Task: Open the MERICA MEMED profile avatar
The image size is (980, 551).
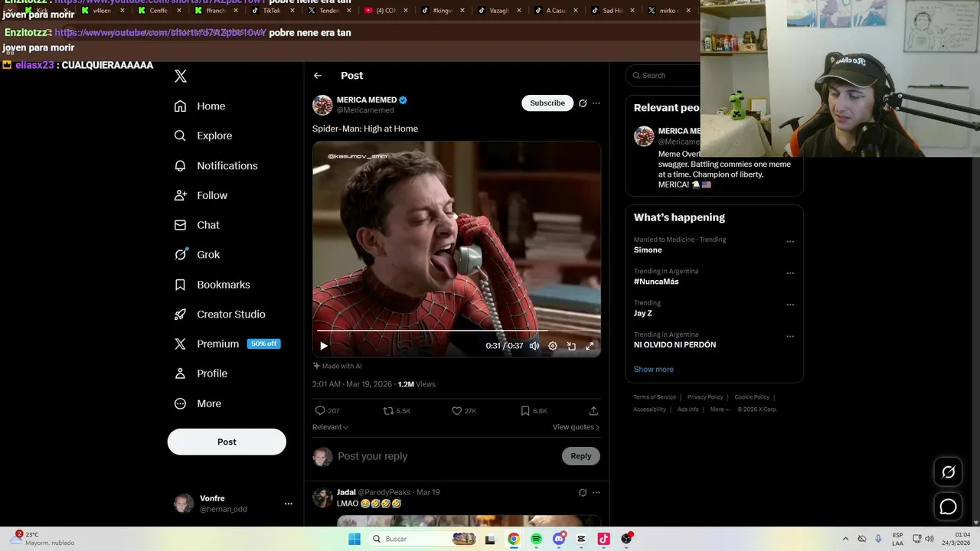Action: coord(322,105)
